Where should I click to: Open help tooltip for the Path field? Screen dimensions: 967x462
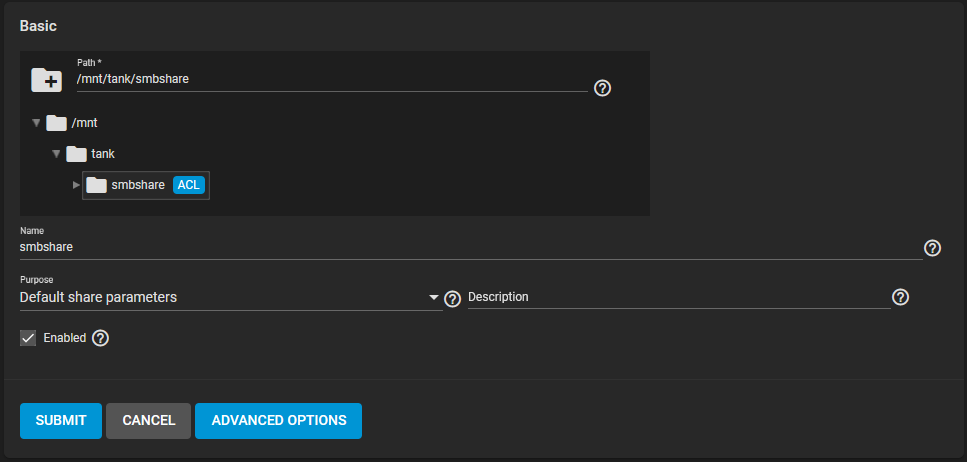click(x=602, y=88)
